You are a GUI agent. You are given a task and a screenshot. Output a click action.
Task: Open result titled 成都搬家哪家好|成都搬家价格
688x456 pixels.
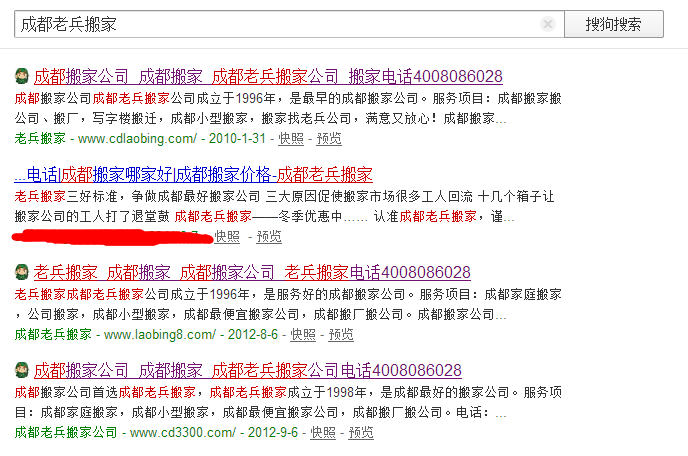(x=194, y=175)
